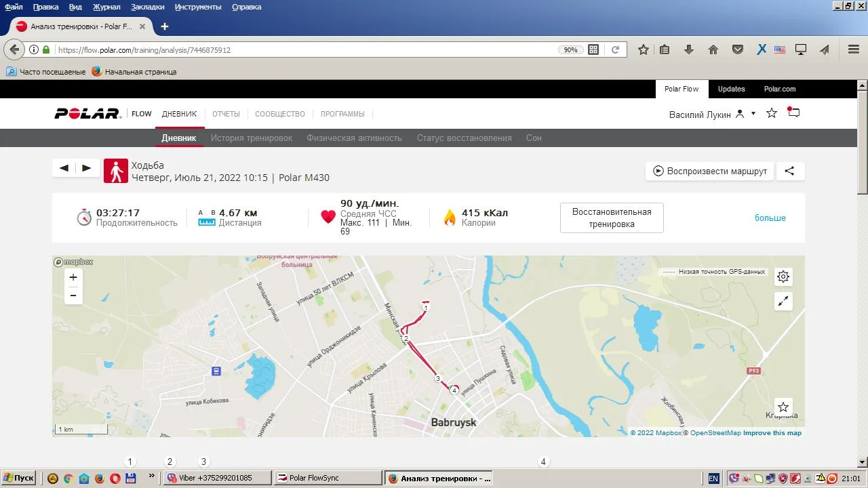The image size is (868, 488).
Task: Open Firefox downloads arrow
Action: pyautogui.click(x=689, y=49)
